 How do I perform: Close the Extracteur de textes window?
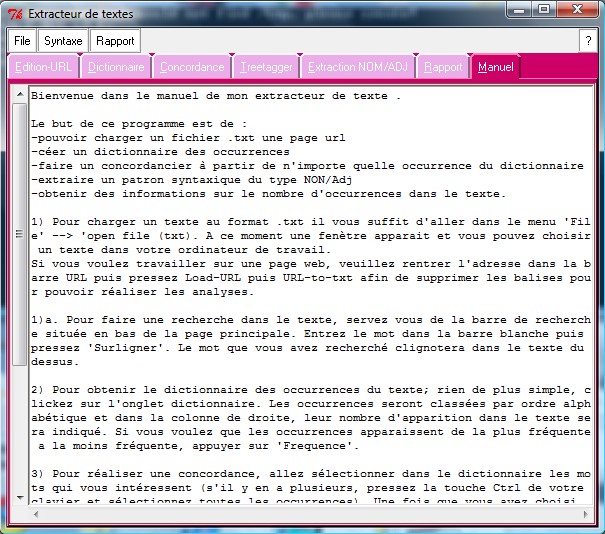[577, 10]
